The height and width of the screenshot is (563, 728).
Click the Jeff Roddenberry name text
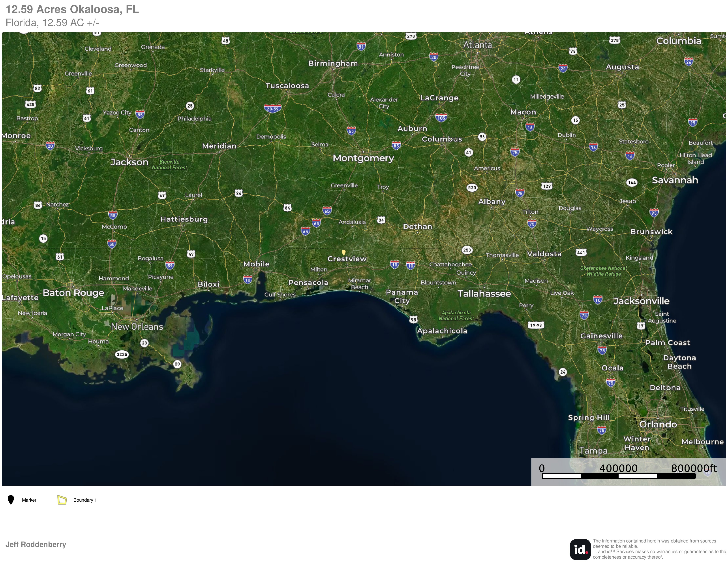[x=36, y=544]
